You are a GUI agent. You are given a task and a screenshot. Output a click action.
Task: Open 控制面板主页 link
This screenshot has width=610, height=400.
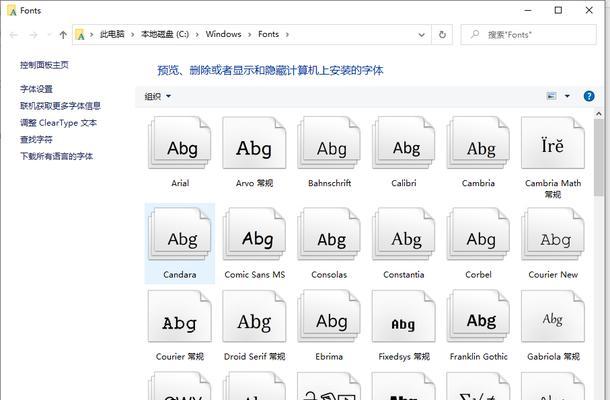[44, 65]
